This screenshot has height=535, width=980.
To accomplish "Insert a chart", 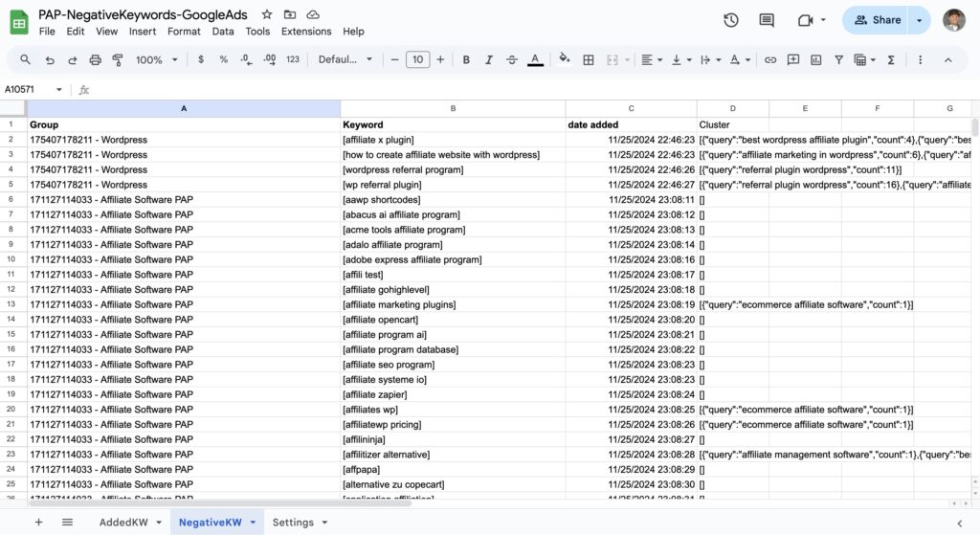I will tap(815, 60).
